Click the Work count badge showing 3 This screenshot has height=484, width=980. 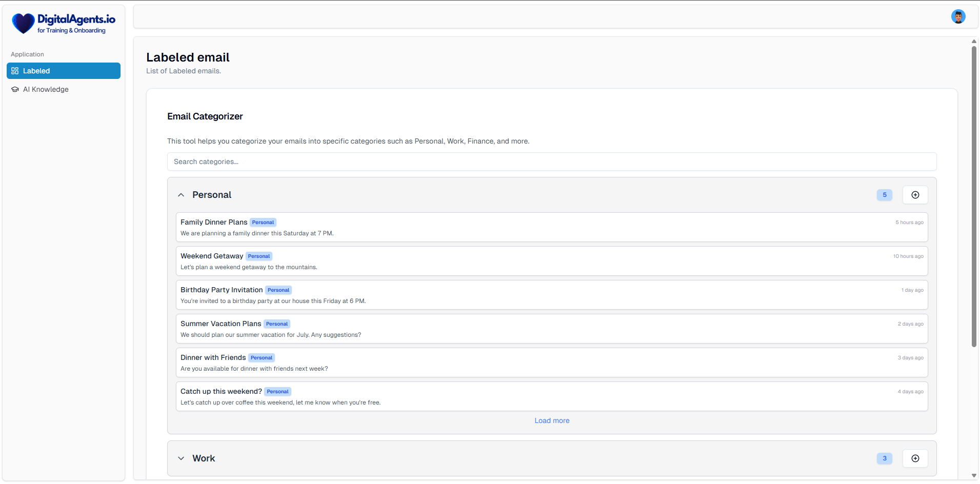coord(884,458)
